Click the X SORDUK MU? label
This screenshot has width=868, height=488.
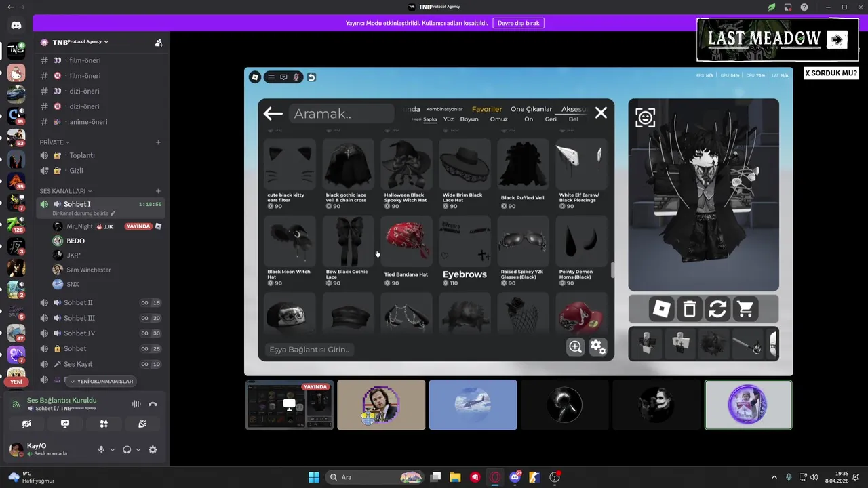coord(831,73)
